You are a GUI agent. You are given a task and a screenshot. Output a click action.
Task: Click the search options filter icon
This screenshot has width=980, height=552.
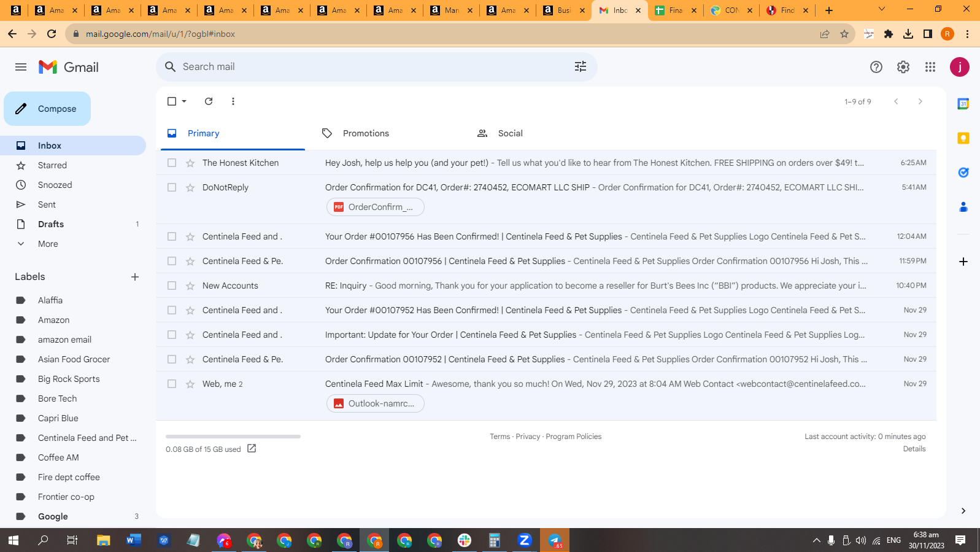coord(581,66)
